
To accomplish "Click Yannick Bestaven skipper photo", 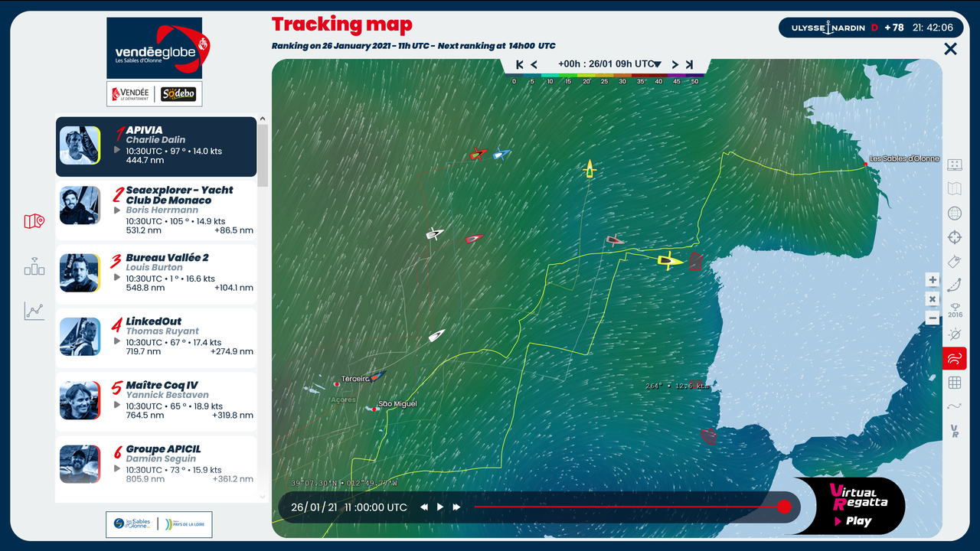I will 80,400.
